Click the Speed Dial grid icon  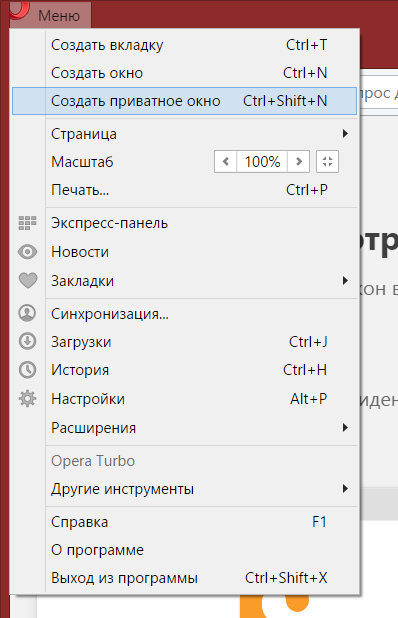(x=27, y=223)
